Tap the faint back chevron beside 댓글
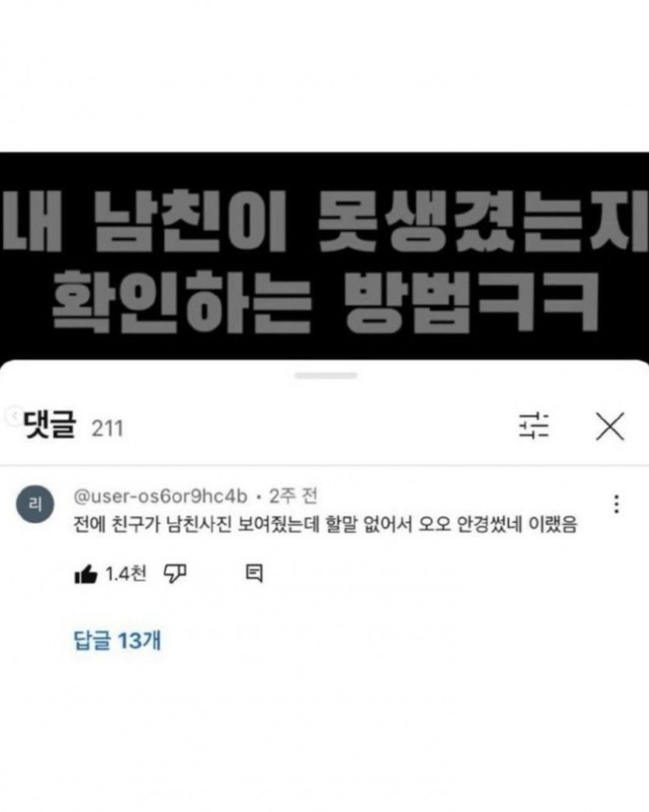The image size is (649, 812). coord(13,416)
